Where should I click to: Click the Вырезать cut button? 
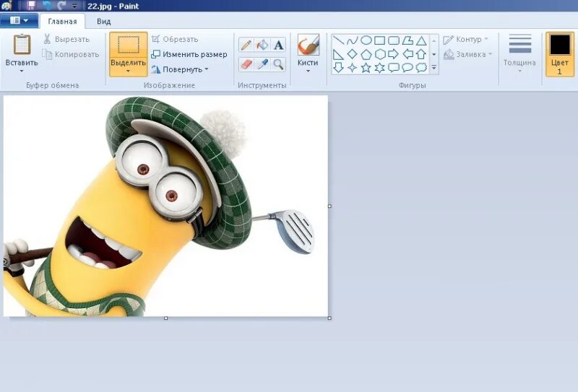[x=66, y=39]
